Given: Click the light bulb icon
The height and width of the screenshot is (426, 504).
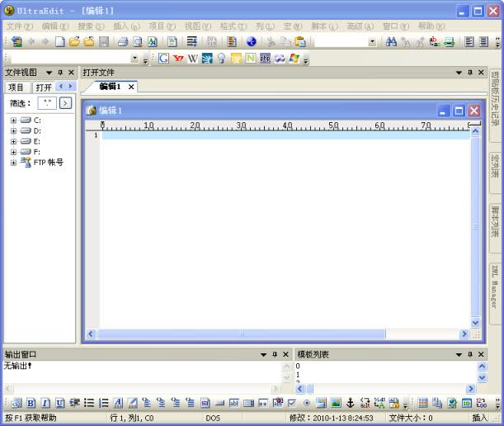Looking at the screenshot, I should pos(221,59).
